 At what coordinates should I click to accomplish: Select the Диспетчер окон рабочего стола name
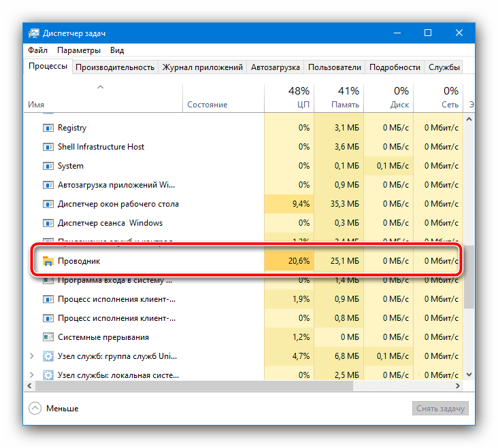tap(118, 204)
